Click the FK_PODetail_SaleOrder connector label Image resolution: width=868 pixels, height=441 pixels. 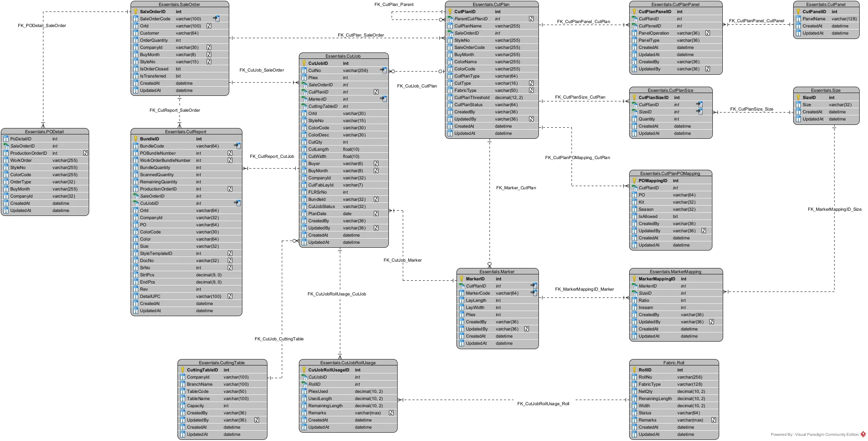pos(42,25)
